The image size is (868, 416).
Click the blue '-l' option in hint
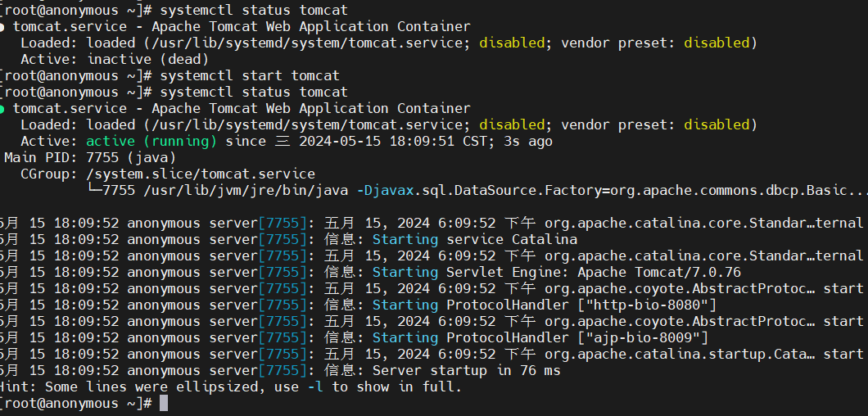315,387
